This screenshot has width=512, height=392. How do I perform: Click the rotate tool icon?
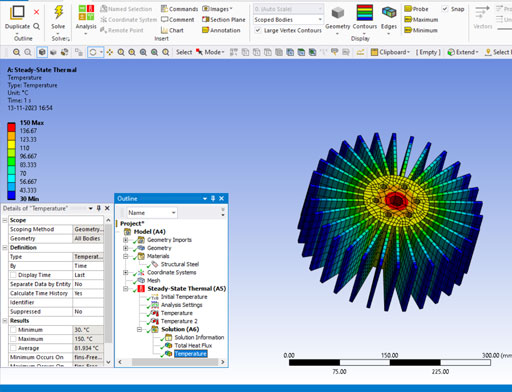pos(93,52)
